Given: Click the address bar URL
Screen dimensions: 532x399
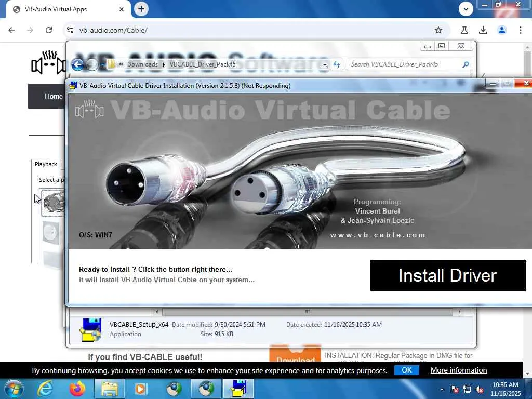Looking at the screenshot, I should [x=113, y=30].
